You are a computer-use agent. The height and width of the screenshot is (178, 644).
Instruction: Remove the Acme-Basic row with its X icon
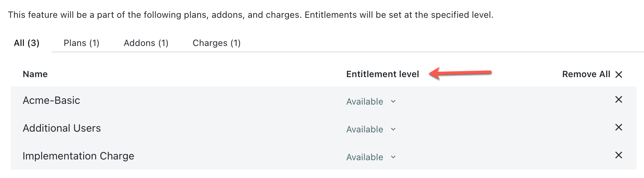(618, 99)
